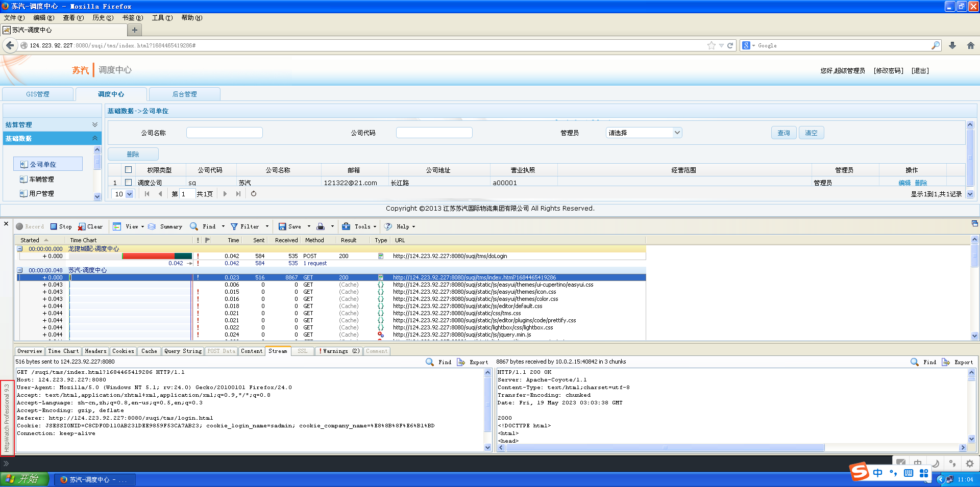The image size is (980, 487).
Task: Save the HttpWatch log
Action: point(290,226)
